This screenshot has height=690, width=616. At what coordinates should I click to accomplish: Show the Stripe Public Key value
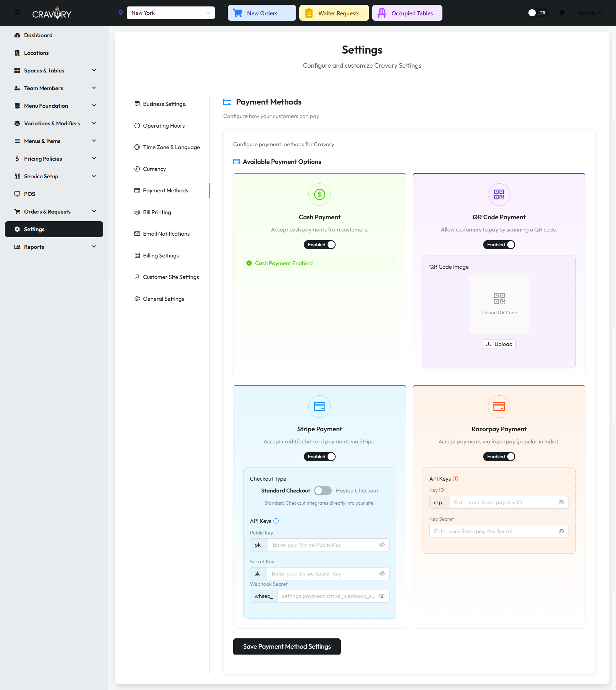(382, 544)
